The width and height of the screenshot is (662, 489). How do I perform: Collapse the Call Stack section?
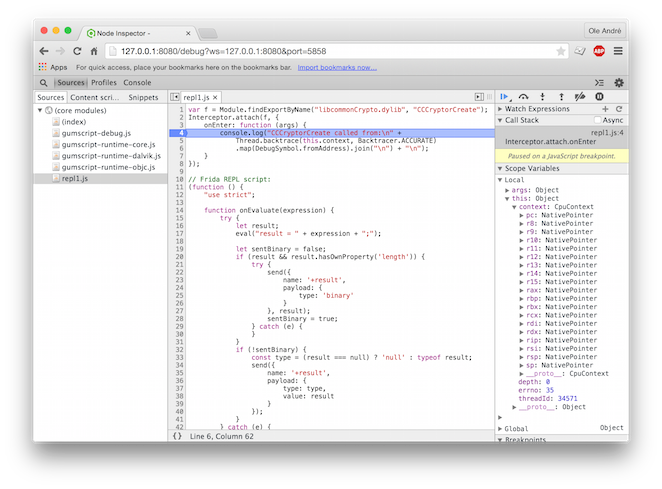pyautogui.click(x=501, y=120)
